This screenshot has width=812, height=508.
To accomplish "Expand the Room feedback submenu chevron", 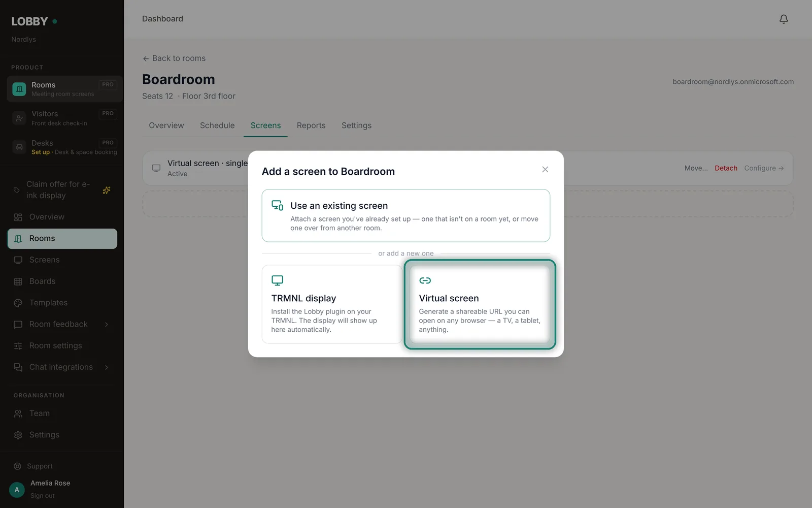I will [x=107, y=325].
